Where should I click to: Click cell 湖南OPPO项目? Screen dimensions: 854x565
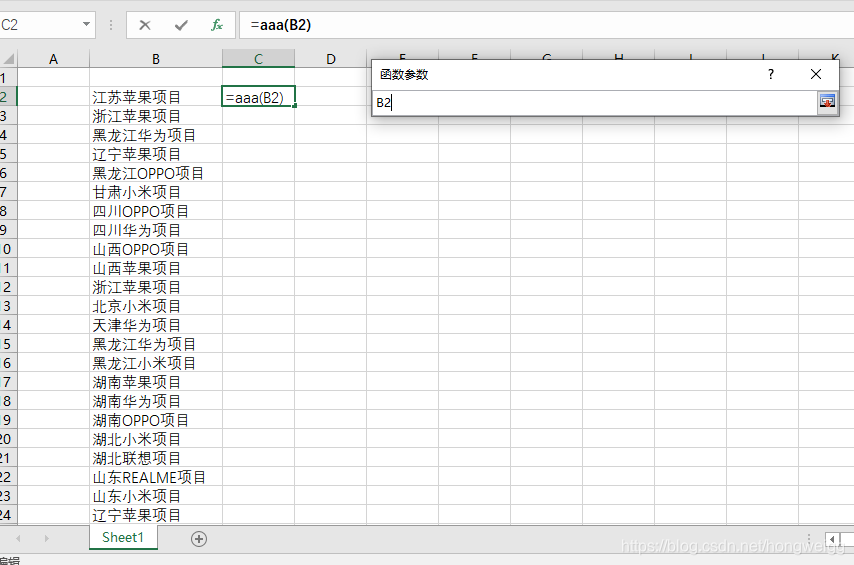pos(156,420)
